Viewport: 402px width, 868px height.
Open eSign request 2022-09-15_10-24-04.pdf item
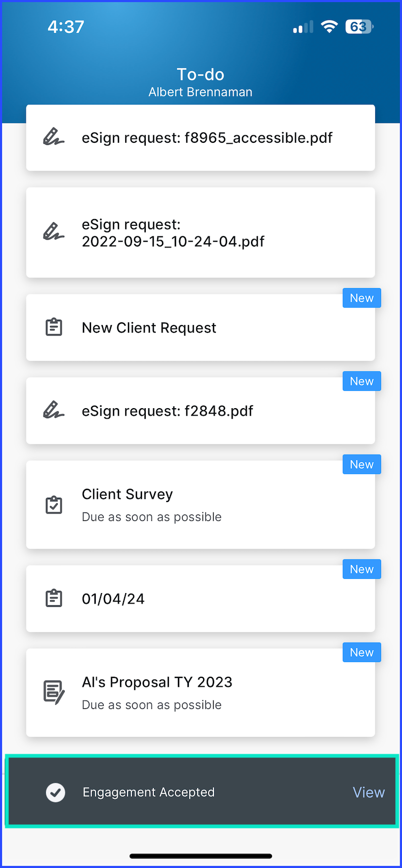(200, 232)
